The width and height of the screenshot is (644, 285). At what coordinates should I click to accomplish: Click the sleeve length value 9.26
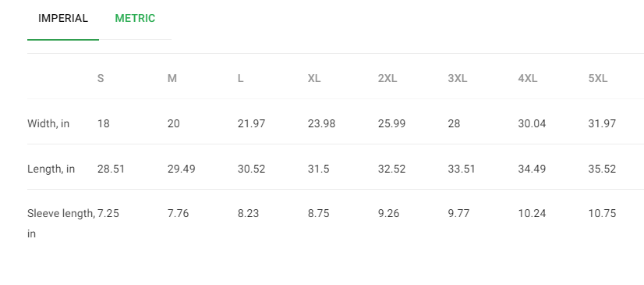pos(388,213)
